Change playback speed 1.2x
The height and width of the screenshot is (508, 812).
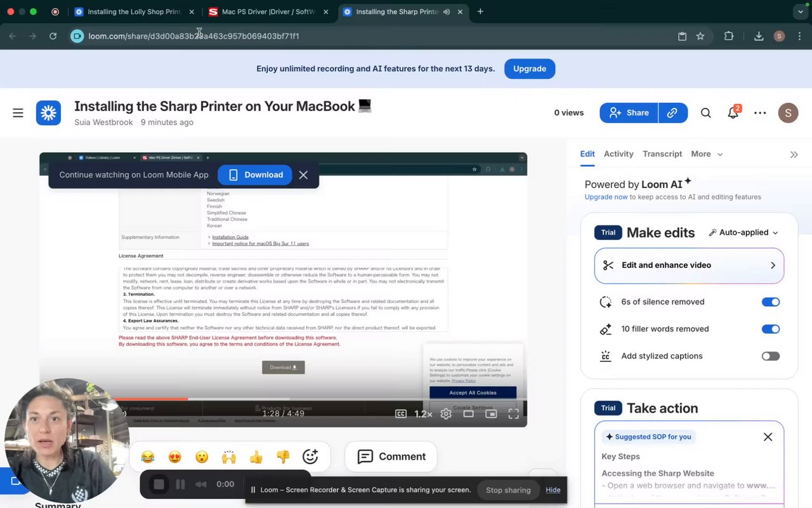pos(423,413)
